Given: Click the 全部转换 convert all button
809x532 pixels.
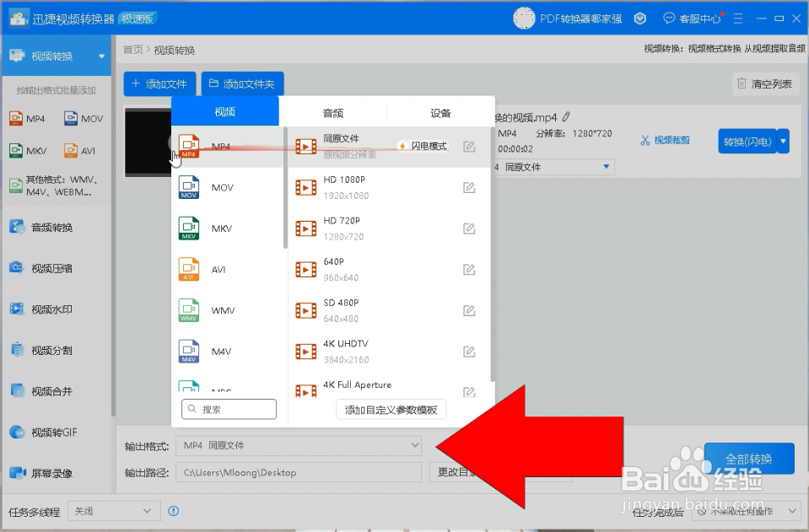Looking at the screenshot, I should pyautogui.click(x=748, y=458).
